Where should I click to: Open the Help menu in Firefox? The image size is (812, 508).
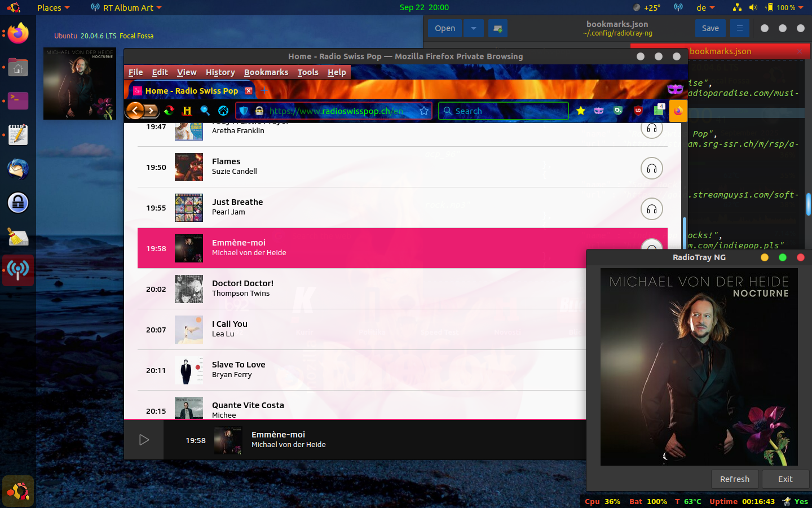337,72
